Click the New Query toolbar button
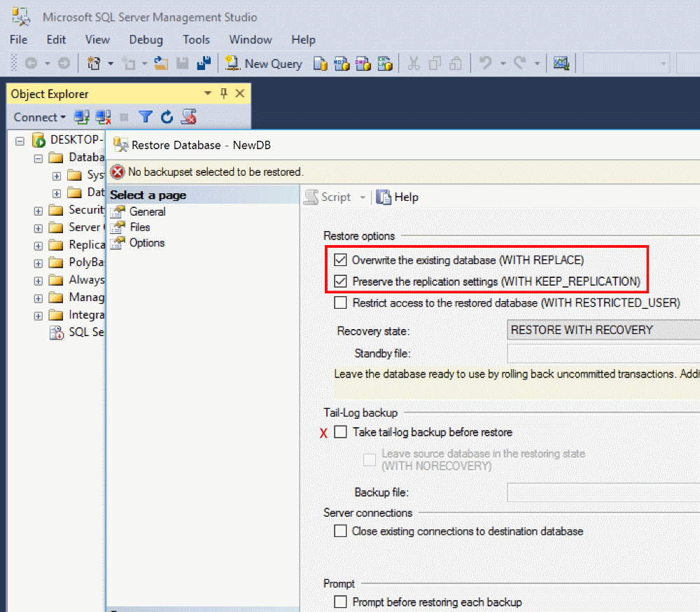The height and width of the screenshot is (612, 700). coord(264,64)
